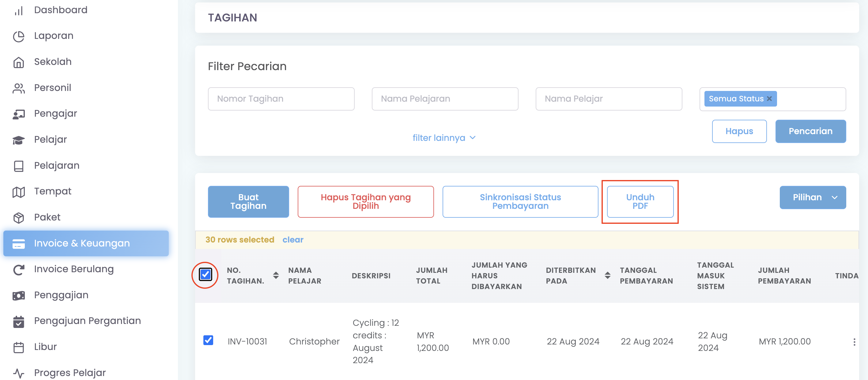Click the Sekolah house icon
868x380 pixels.
coord(19,62)
